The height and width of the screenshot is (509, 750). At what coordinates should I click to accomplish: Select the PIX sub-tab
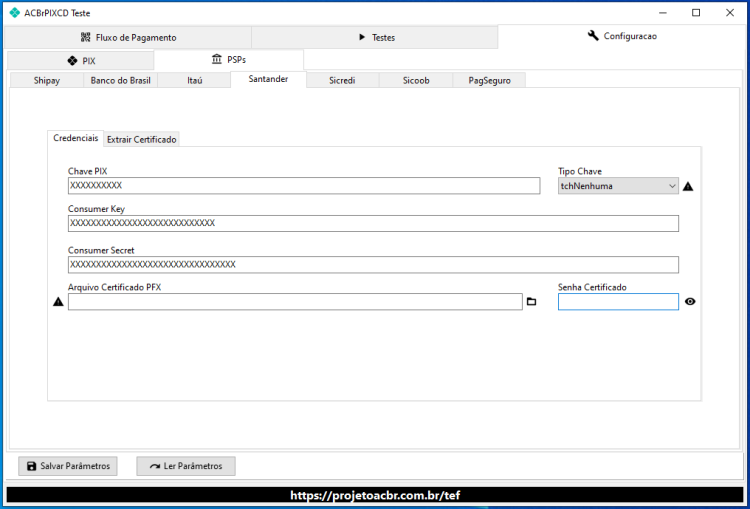pos(80,61)
